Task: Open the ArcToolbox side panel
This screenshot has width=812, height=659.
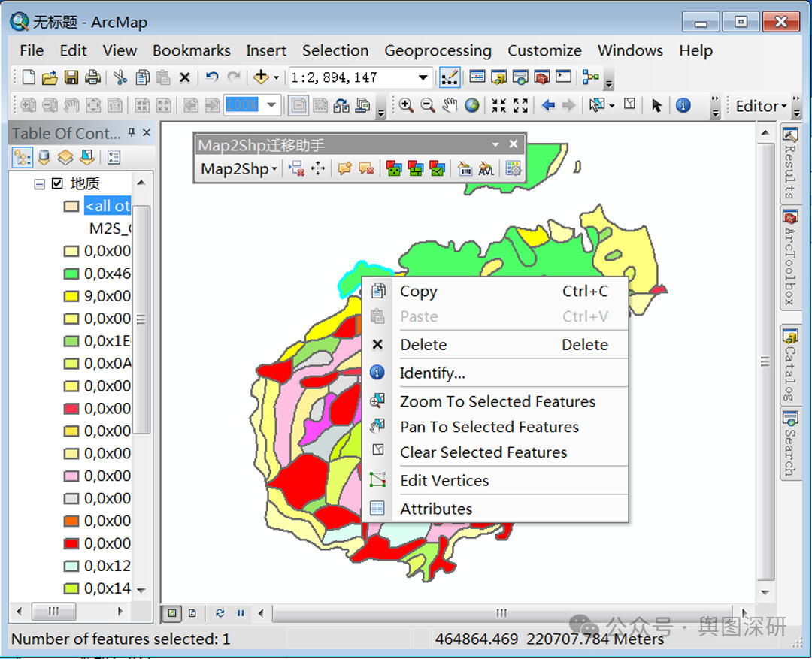Action: click(789, 258)
